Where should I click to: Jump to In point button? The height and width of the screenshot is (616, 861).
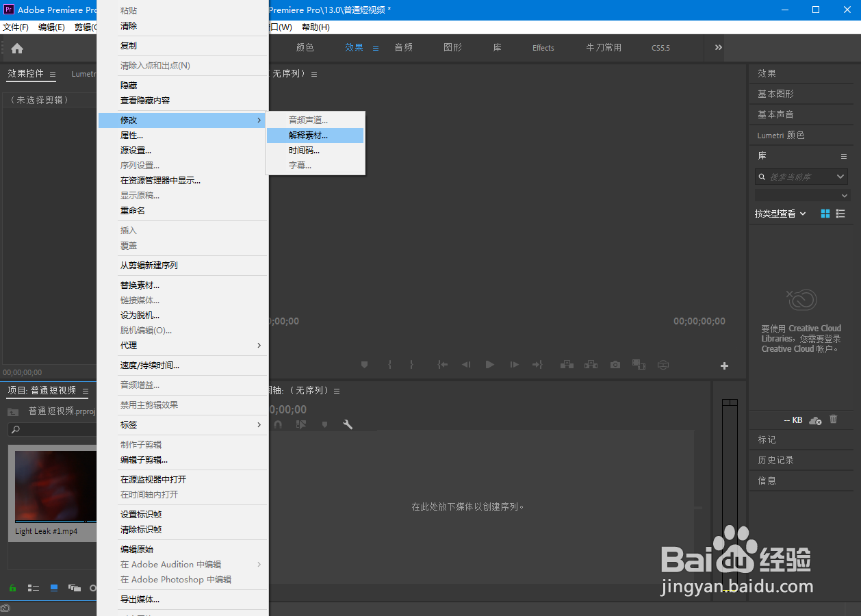[x=443, y=365]
